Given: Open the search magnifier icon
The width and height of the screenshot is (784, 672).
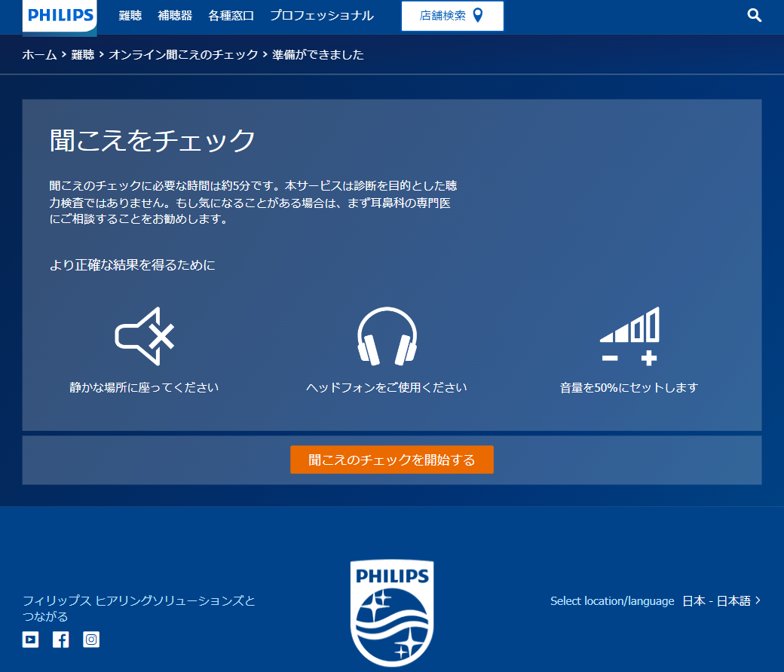Looking at the screenshot, I should pyautogui.click(x=754, y=16).
